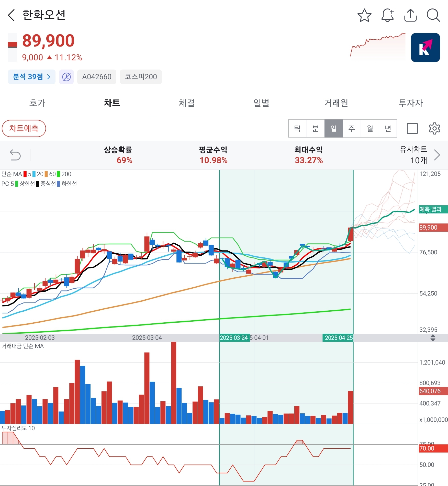Tap the 상승확률 69% statistic
Viewport: 448px width, 486px height.
pos(118,155)
